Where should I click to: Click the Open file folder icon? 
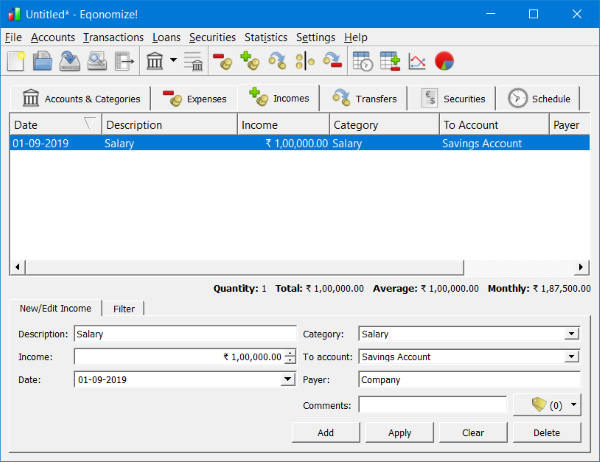(x=42, y=62)
